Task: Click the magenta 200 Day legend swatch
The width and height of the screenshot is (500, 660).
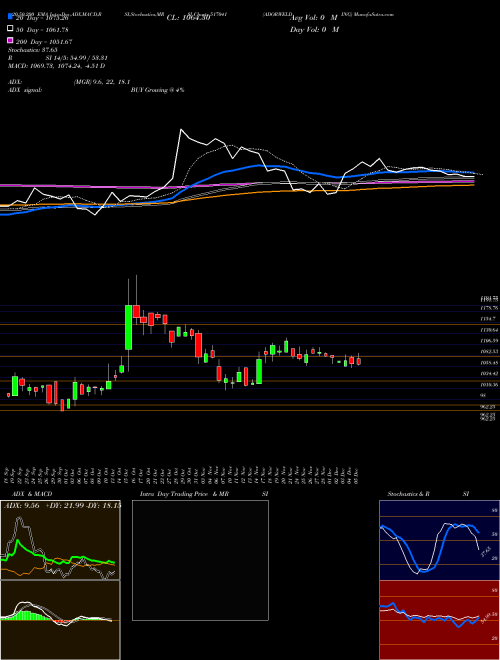Action: 10,41
